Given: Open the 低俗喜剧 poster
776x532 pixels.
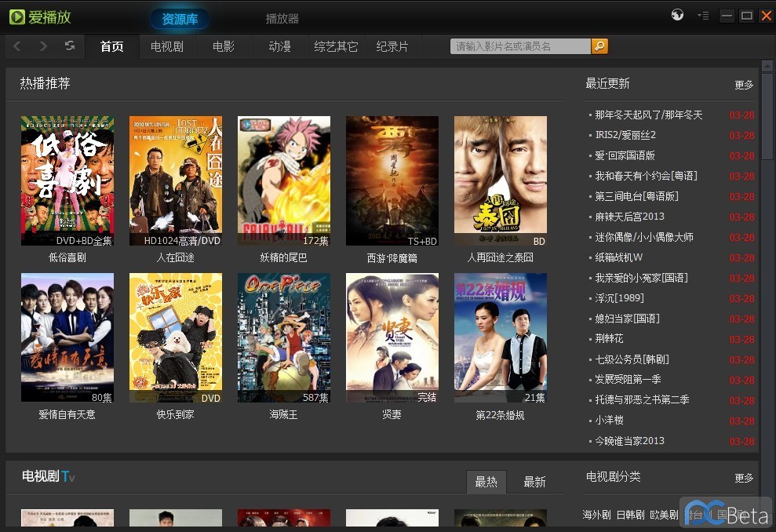Looking at the screenshot, I should 67,180.
